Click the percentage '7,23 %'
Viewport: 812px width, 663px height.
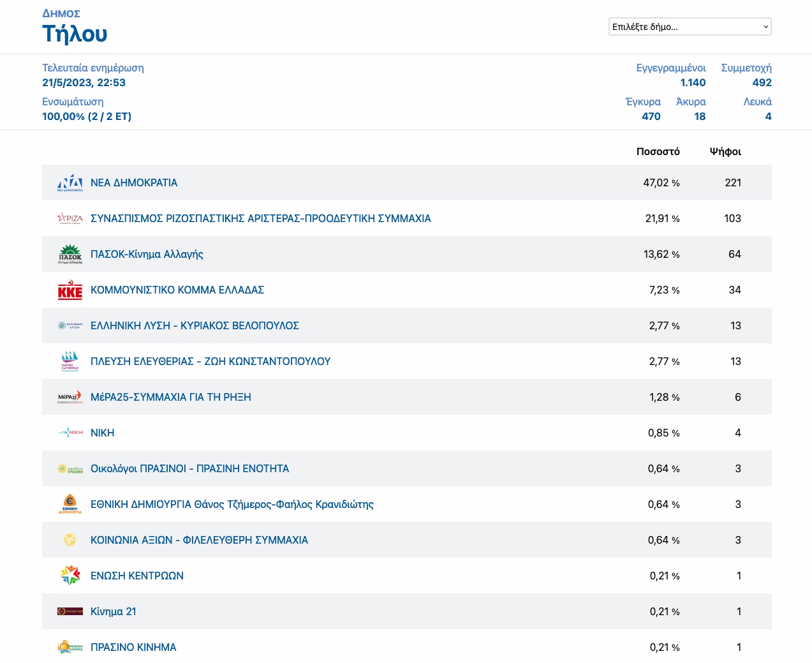pos(665,290)
